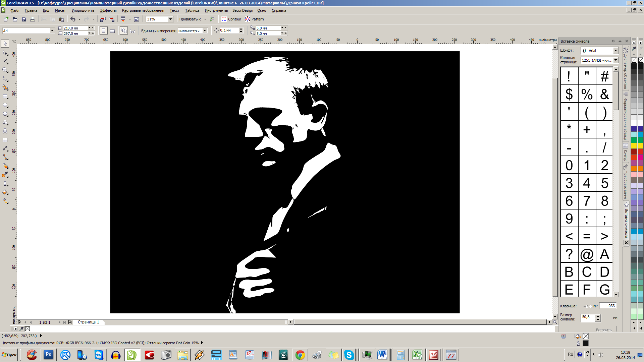Open the zoom level 31% dropdown
The height and width of the screenshot is (362, 644).
coord(170,19)
